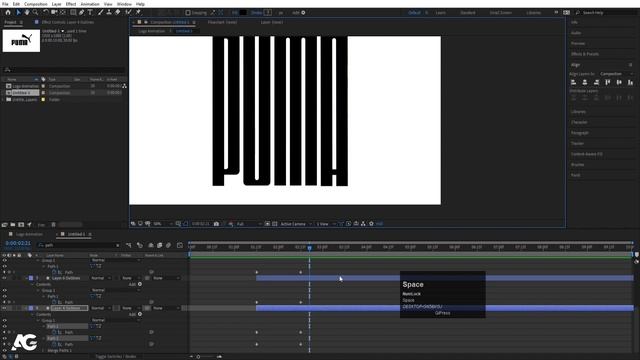The image size is (640, 360).
Task: Collapse the Merge Paths 1 row
Action: click(44, 350)
